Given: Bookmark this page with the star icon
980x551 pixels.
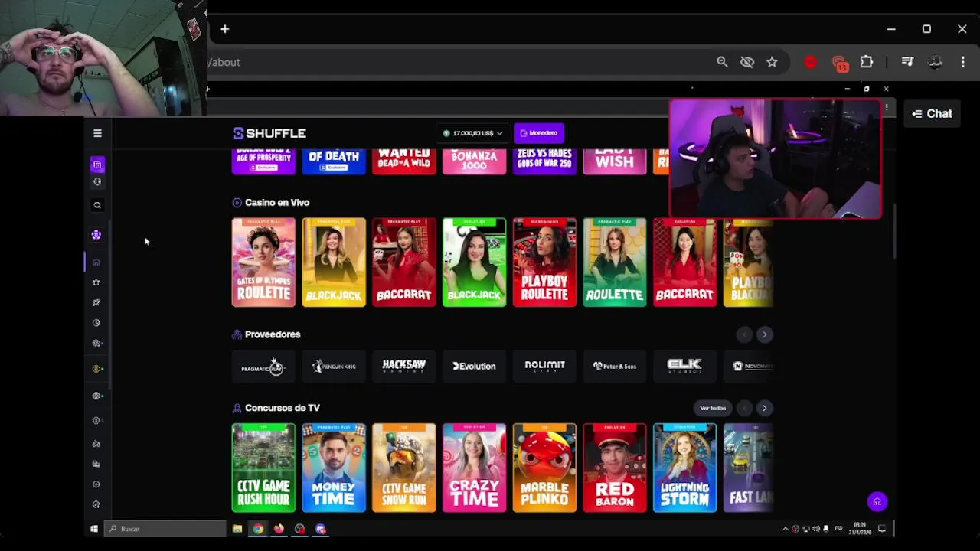Looking at the screenshot, I should pyautogui.click(x=772, y=62).
